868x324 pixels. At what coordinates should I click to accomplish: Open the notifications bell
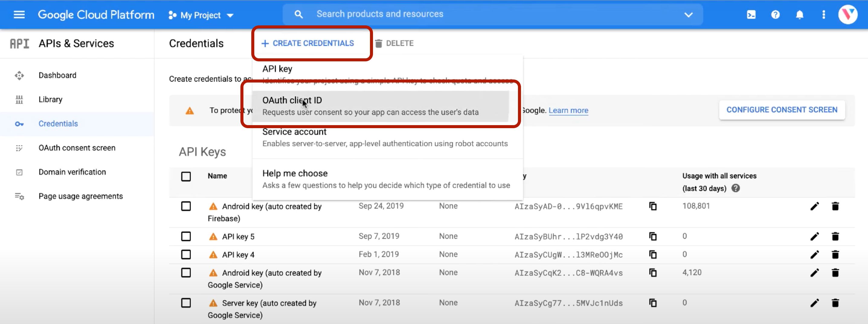pyautogui.click(x=800, y=15)
